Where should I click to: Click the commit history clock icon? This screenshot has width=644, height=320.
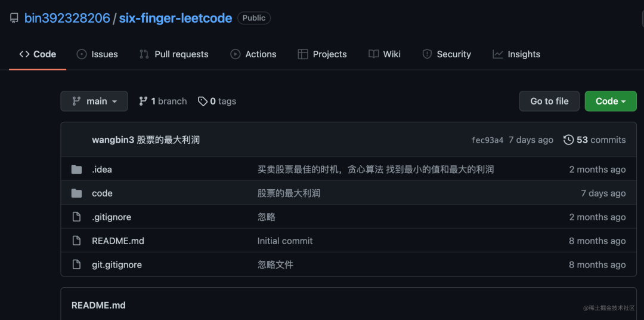(x=568, y=140)
